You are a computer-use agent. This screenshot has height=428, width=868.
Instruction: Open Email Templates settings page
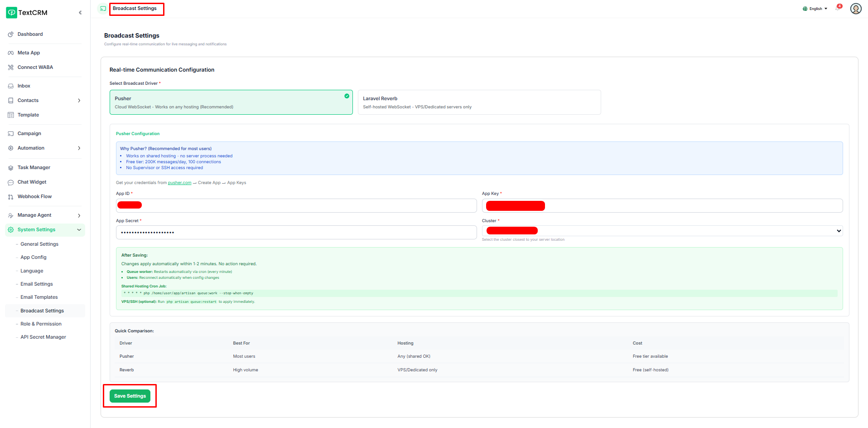tap(39, 297)
